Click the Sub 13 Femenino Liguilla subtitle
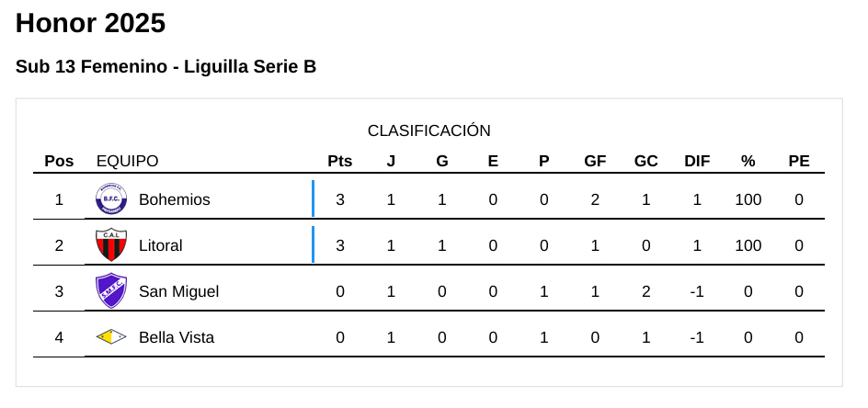The height and width of the screenshot is (408, 868). pyautogui.click(x=166, y=67)
